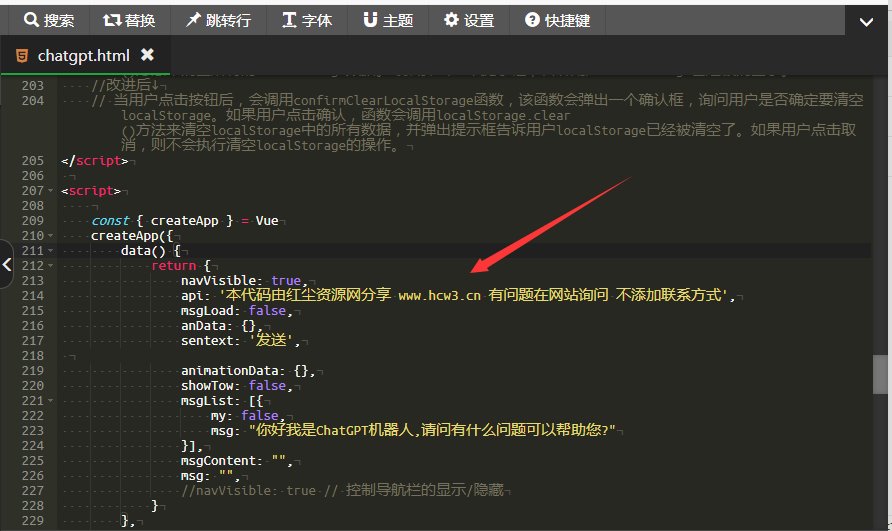Collapse the toolbar with the top-right chevron
This screenshot has height=531, width=892.
click(866, 22)
